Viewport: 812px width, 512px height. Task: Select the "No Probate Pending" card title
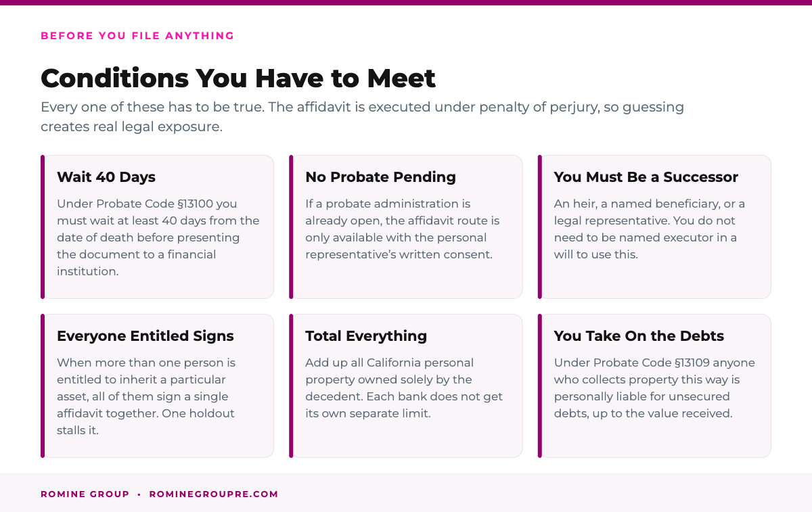380,177
